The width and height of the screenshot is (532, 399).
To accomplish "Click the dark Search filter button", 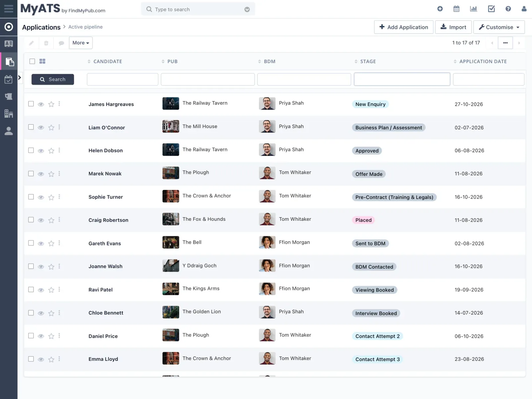I will point(53,79).
